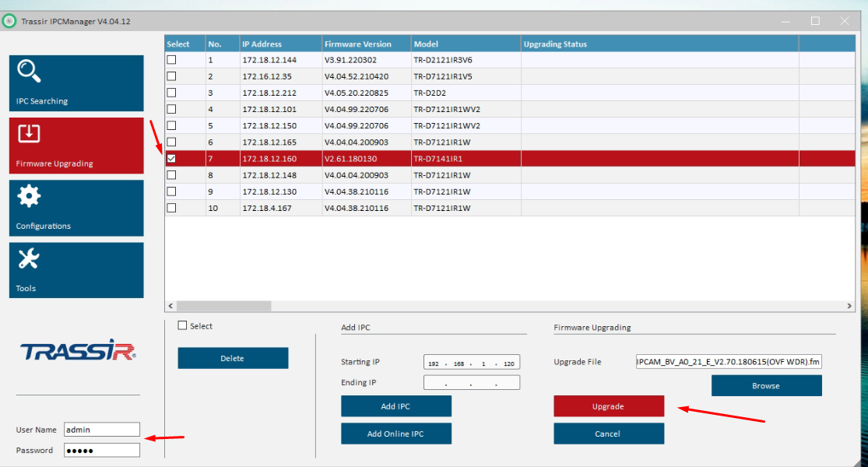Click the Delete button
868x467 pixels.
pos(233,358)
